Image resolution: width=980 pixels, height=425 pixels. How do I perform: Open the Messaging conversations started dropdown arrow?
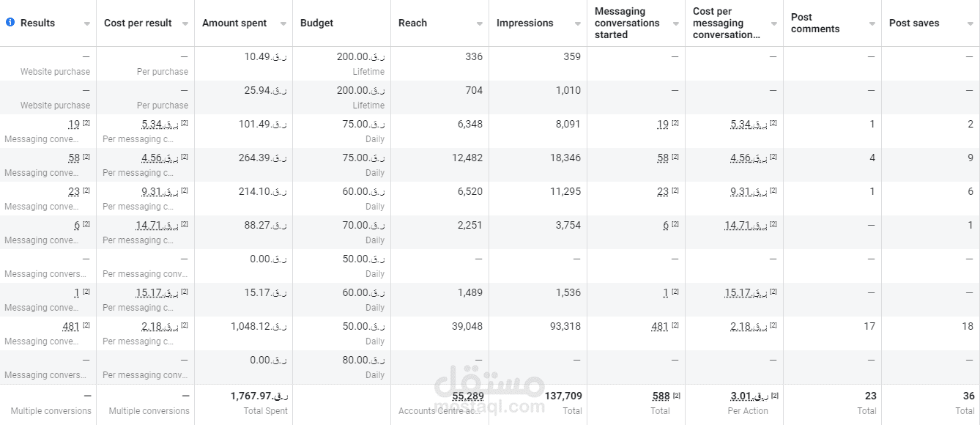pyautogui.click(x=676, y=23)
